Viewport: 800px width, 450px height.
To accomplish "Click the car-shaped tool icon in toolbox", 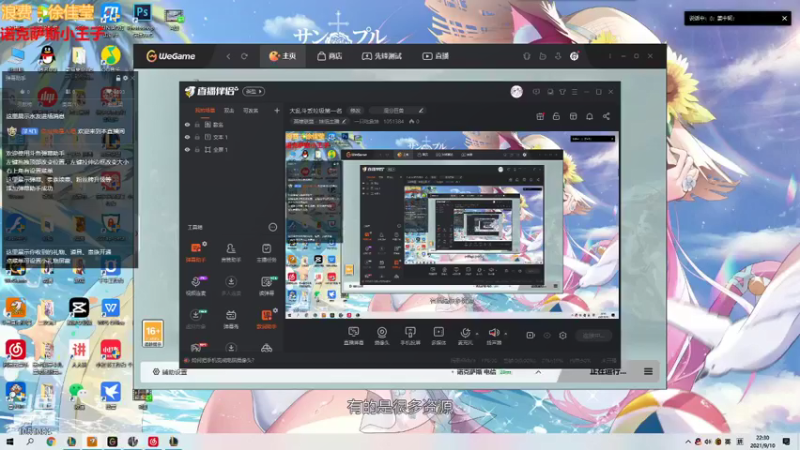I will 266,348.
